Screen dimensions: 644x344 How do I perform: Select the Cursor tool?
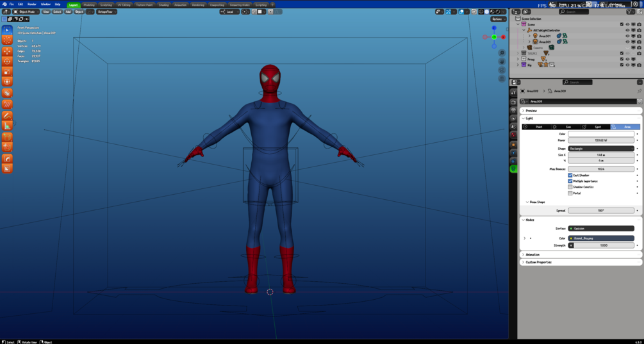coord(7,40)
